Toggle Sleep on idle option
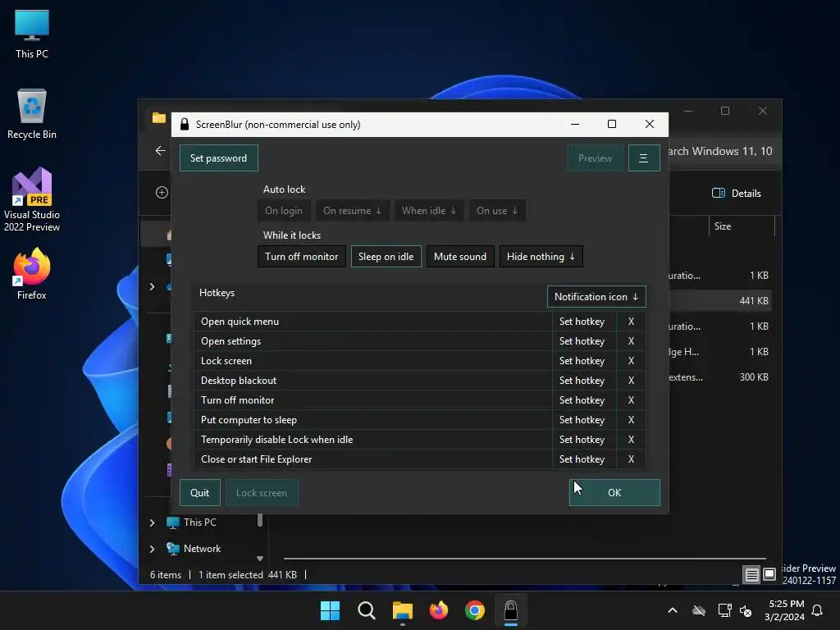Viewport: 840px width, 630px height. click(x=386, y=257)
